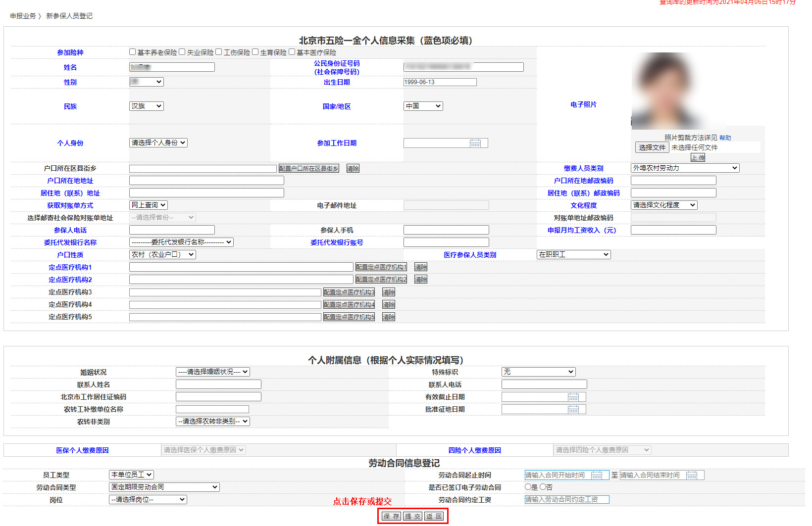Click 配置定点医疗机构1 button
Screen dimensions: 812x526
click(381, 267)
